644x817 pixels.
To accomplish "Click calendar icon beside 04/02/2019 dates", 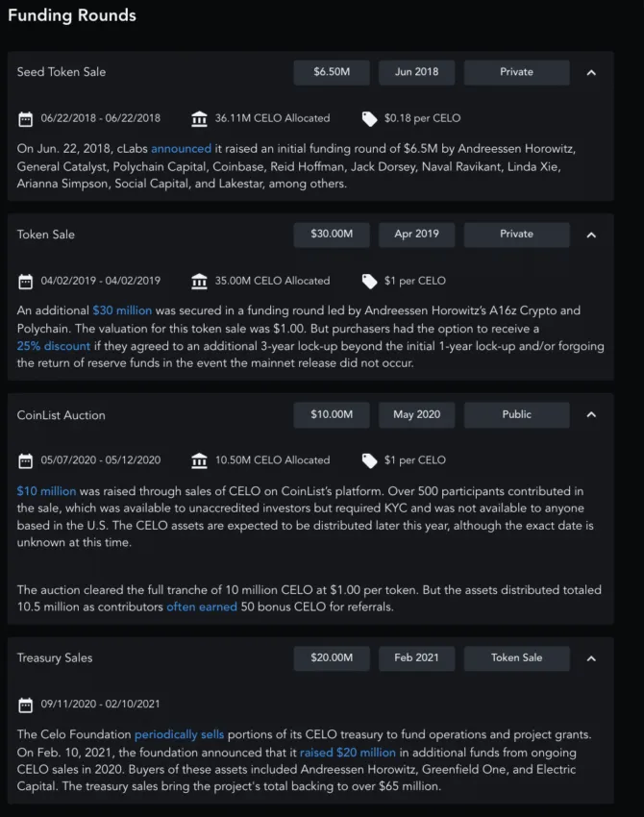I will click(x=26, y=282).
